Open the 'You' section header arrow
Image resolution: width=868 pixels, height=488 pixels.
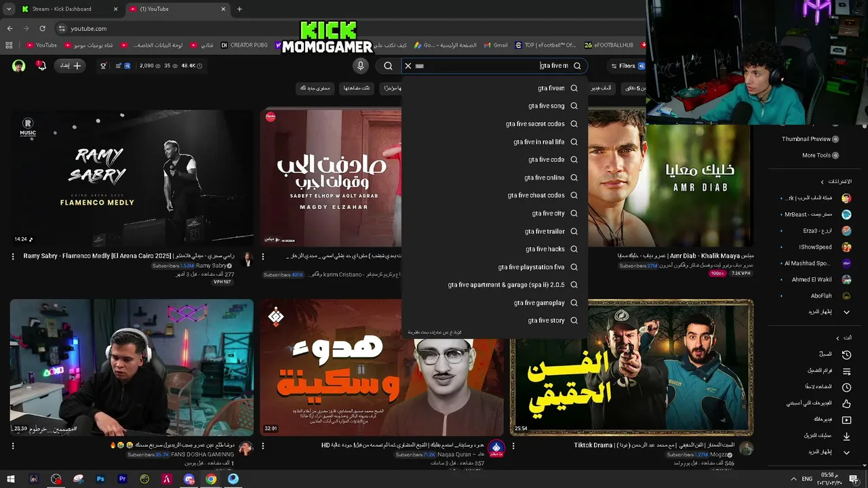click(x=837, y=338)
